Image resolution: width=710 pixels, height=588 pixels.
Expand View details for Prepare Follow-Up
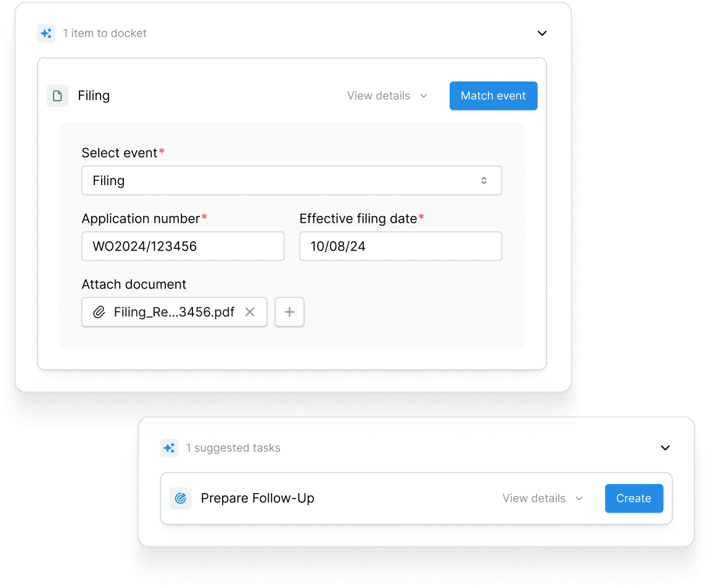[542, 499]
